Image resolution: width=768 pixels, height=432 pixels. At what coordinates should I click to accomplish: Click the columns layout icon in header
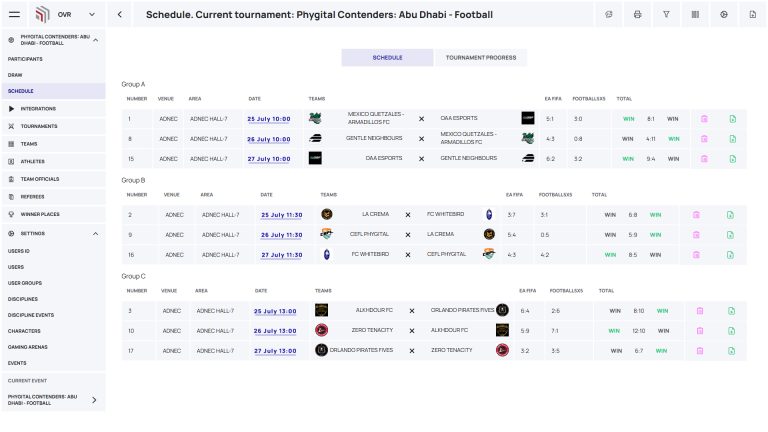[x=695, y=15]
